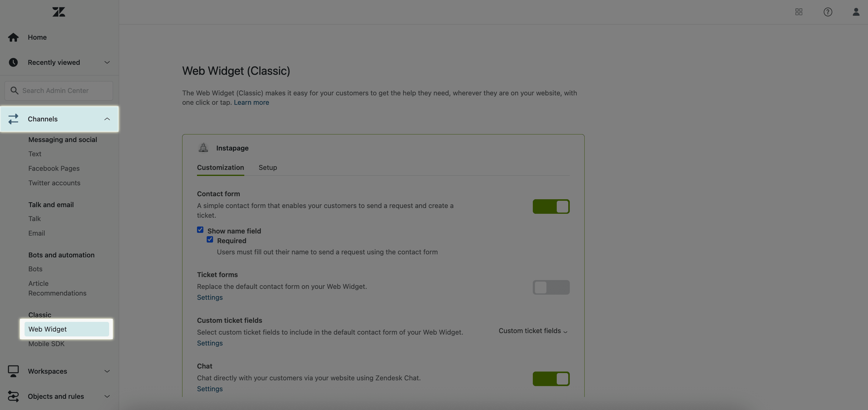Click the Chat section heading
Screen dimensions: 868x410
point(205,366)
